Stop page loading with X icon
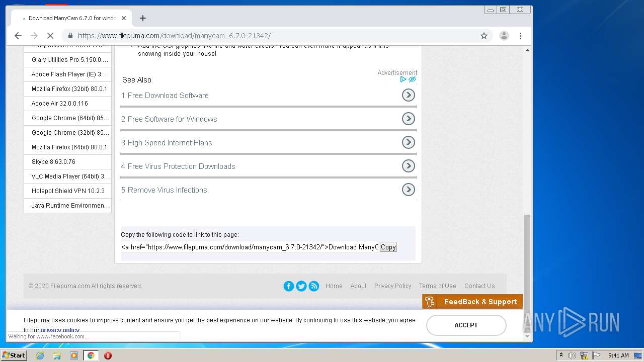644x362 pixels. tap(50, 36)
